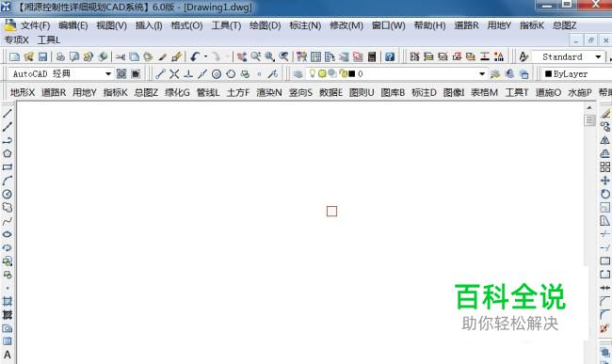
Task: Open Plot Preview icon
Action: (74, 56)
